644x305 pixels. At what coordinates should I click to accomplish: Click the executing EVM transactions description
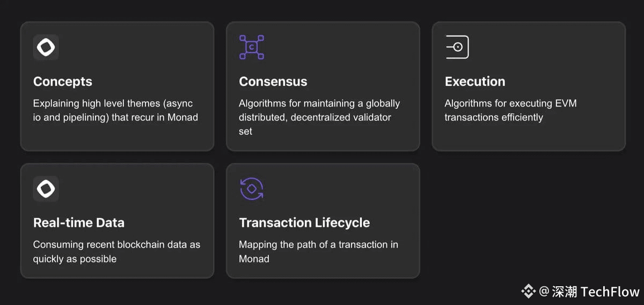pos(510,110)
